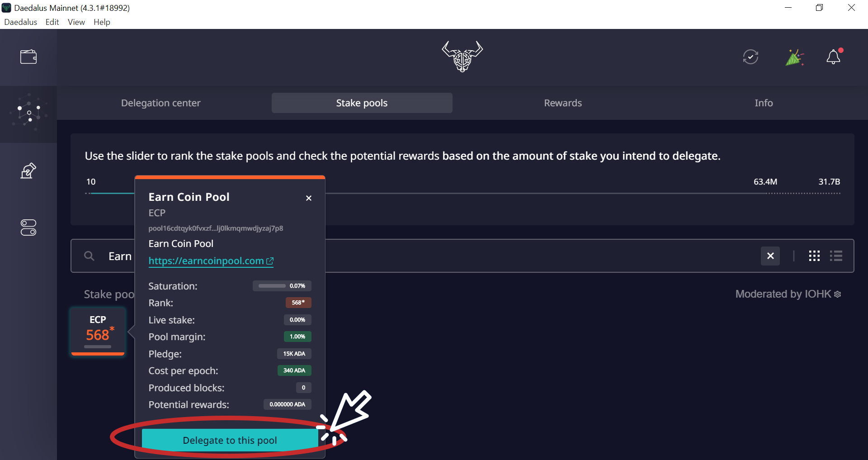Click the Delegate to this pool button
The height and width of the screenshot is (460, 868).
(x=230, y=439)
